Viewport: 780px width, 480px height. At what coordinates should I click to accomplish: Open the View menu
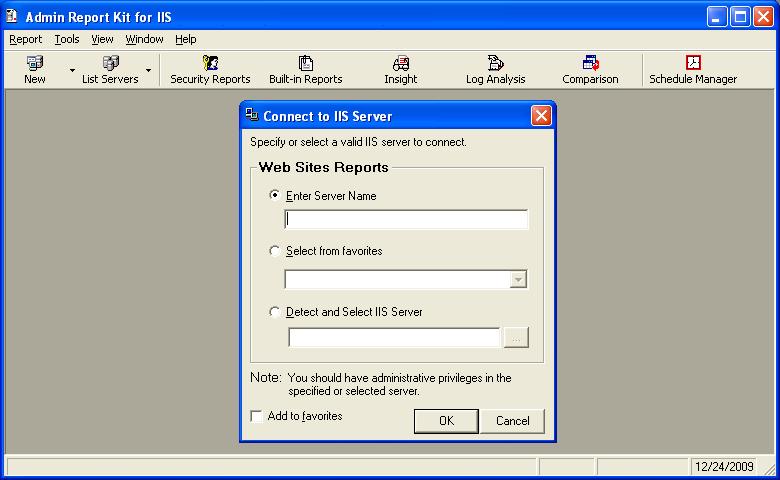click(102, 39)
